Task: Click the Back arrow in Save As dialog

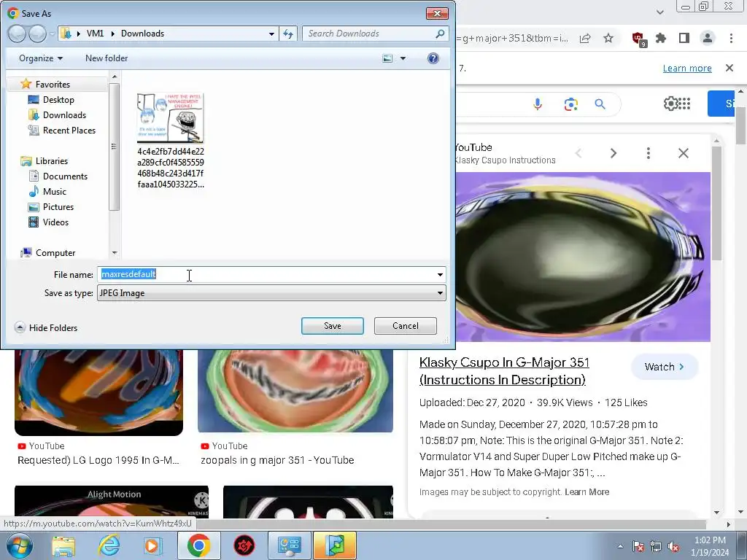Action: [x=18, y=34]
